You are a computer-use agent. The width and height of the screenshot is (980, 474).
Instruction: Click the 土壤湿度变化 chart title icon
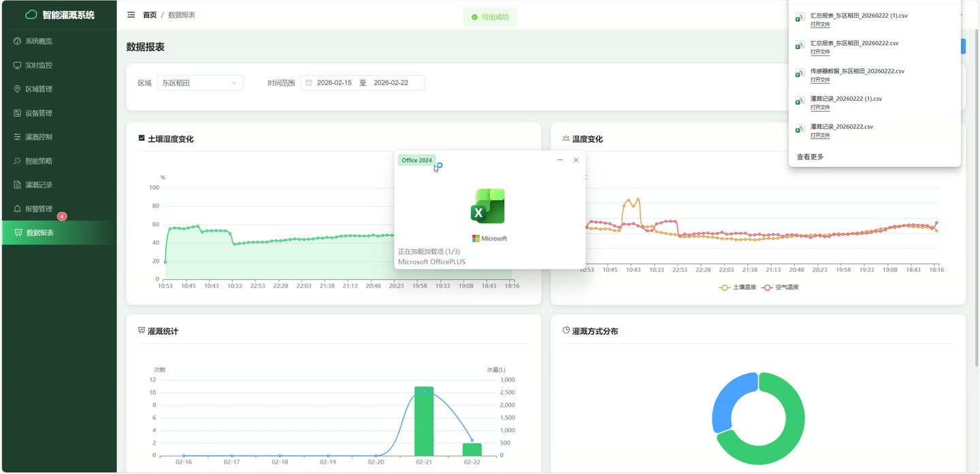(142, 138)
